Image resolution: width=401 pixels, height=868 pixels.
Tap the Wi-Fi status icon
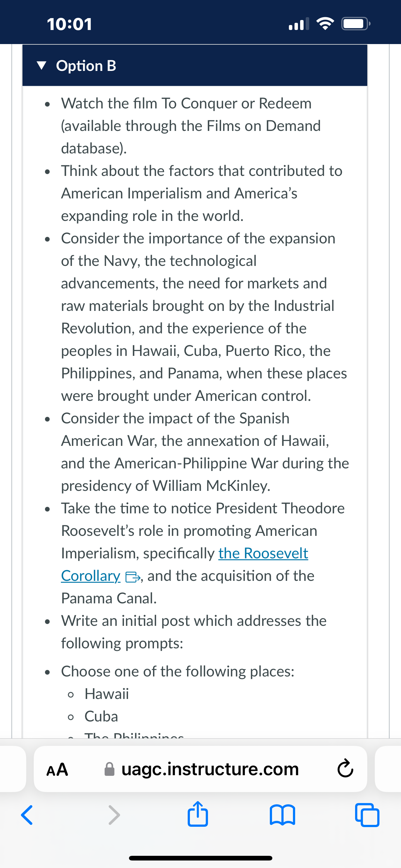click(325, 23)
